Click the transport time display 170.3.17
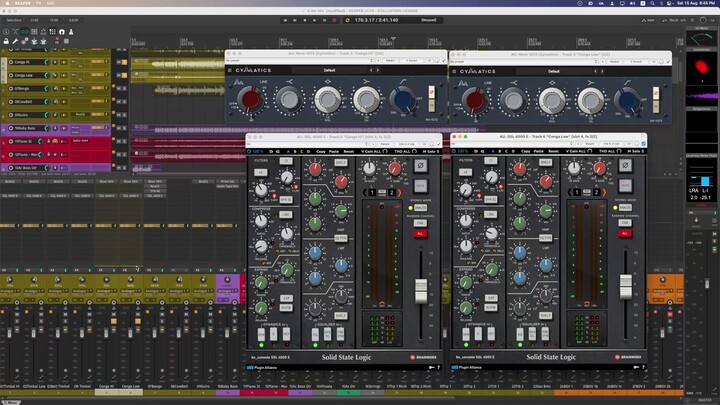Screen dimensions: 720x405 click(377, 20)
